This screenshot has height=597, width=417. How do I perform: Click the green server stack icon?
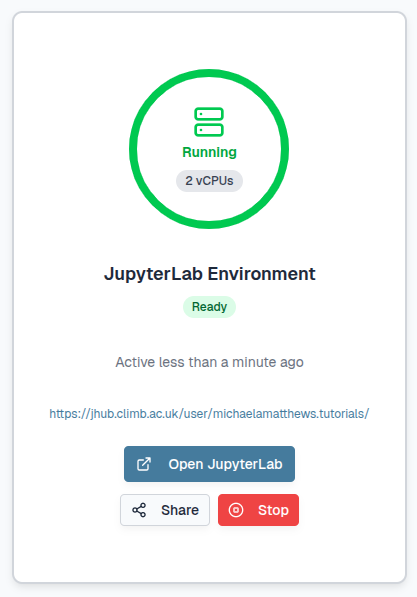coord(209,122)
